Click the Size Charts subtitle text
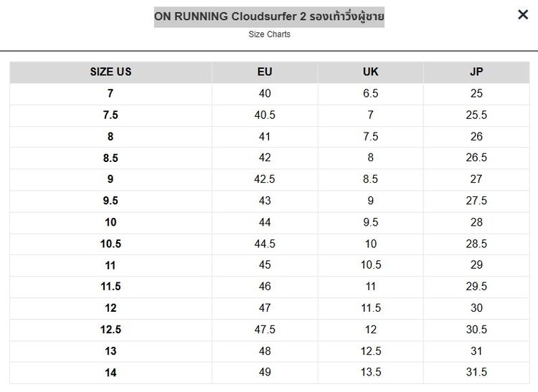The image size is (538, 392). coord(269,34)
